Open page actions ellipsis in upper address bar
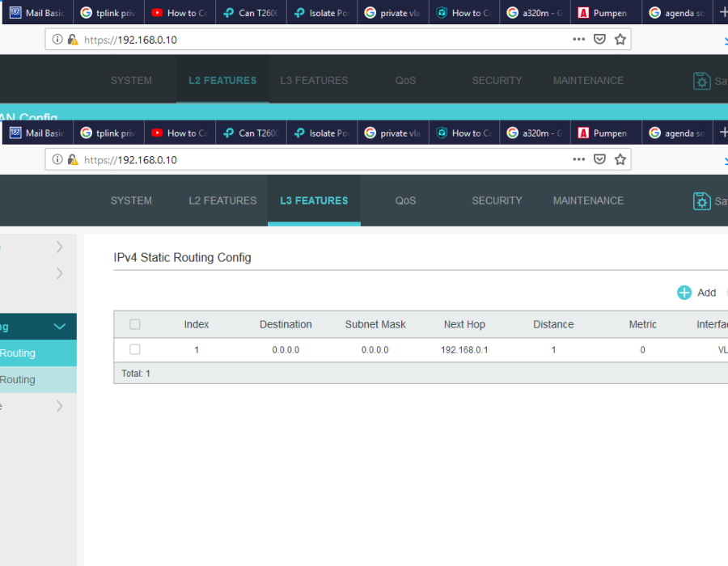This screenshot has width=728, height=566. coord(578,39)
